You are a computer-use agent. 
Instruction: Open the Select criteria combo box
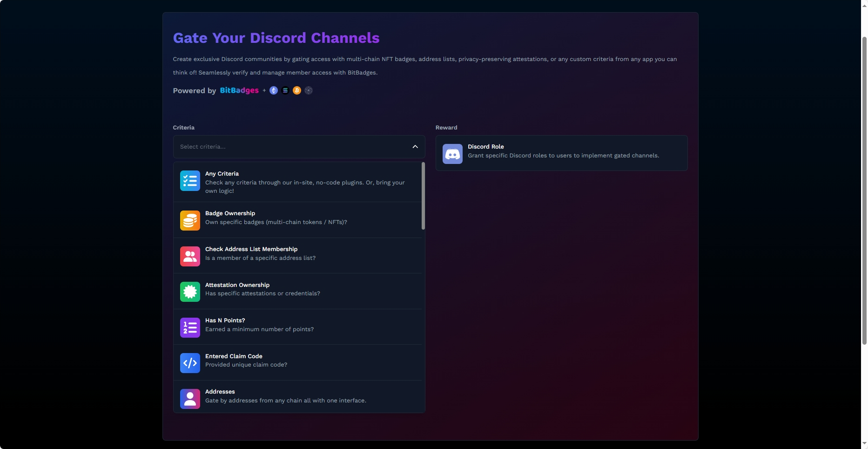coord(299,147)
